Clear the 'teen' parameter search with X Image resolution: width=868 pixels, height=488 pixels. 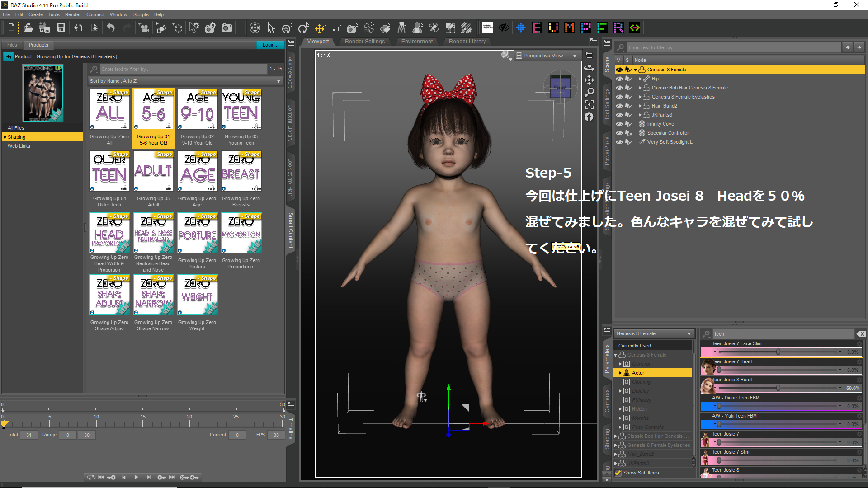[x=861, y=334]
